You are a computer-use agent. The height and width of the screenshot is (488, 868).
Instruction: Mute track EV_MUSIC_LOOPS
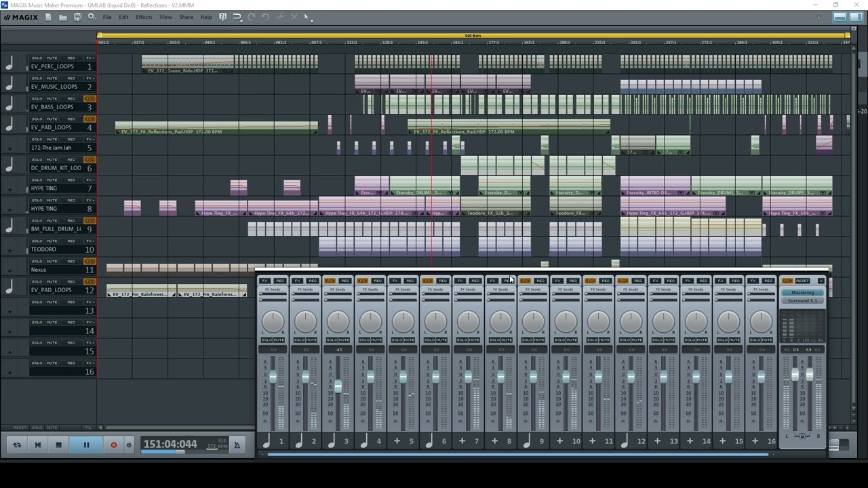click(x=52, y=79)
